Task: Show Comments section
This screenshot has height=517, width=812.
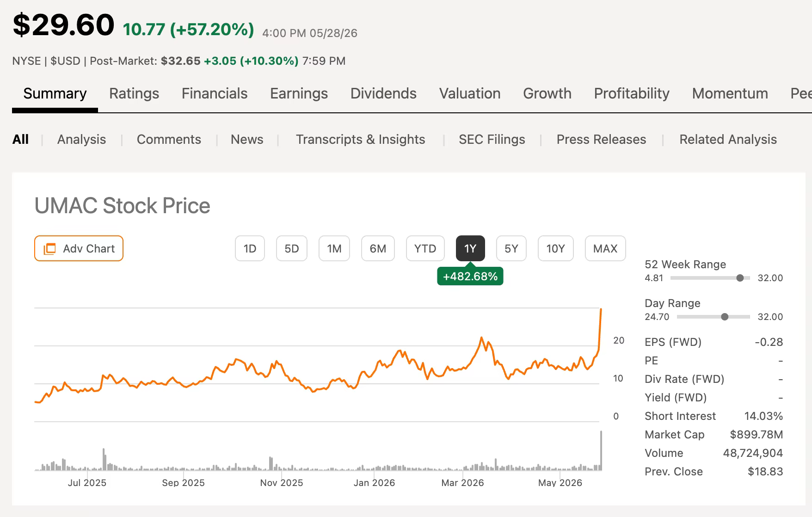Action: click(x=169, y=139)
